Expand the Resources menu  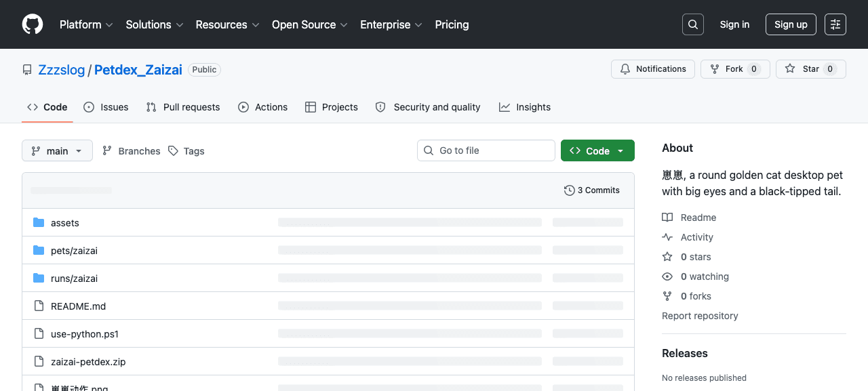[x=228, y=24]
